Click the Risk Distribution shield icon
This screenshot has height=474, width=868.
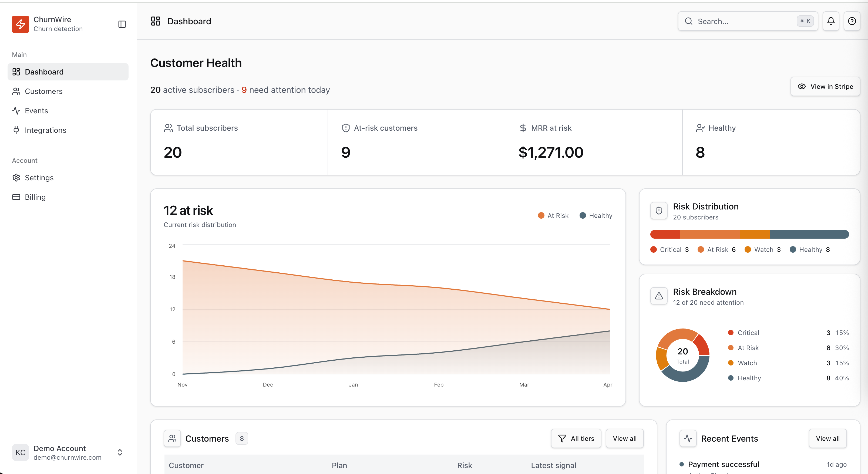tap(659, 211)
